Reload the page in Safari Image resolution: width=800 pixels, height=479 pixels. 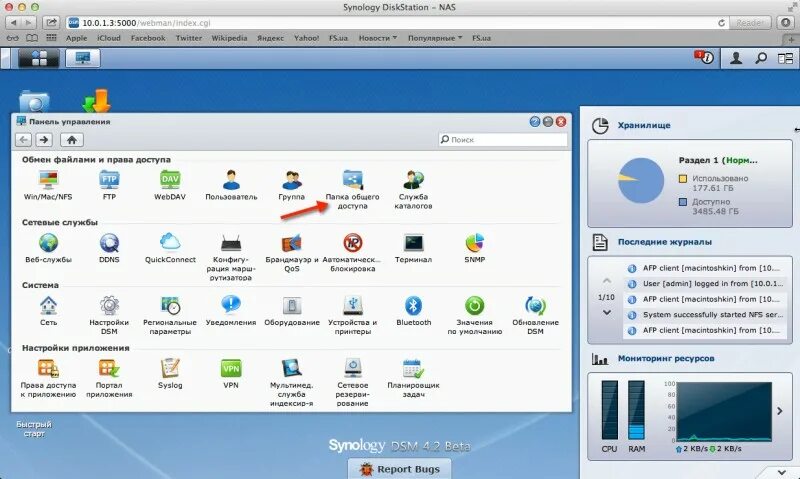[721, 23]
